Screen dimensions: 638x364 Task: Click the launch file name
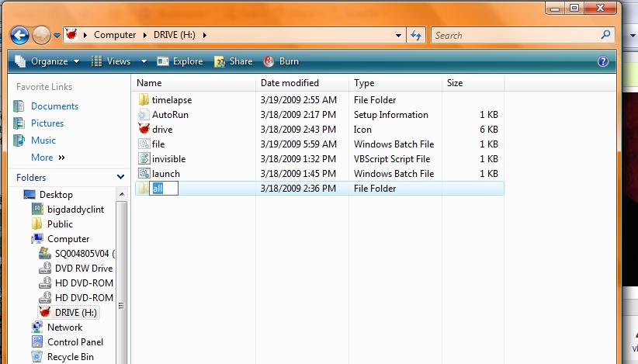165,174
